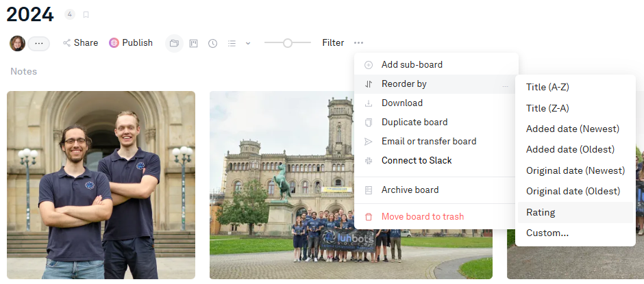
Task: Adjust the thumbnail size slider
Action: click(x=288, y=42)
